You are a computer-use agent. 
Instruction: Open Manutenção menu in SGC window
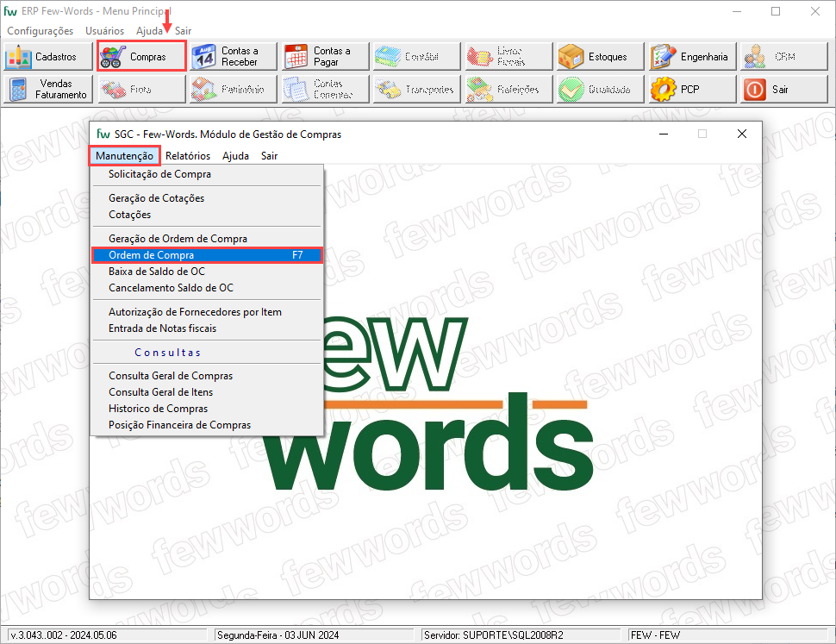pos(125,156)
